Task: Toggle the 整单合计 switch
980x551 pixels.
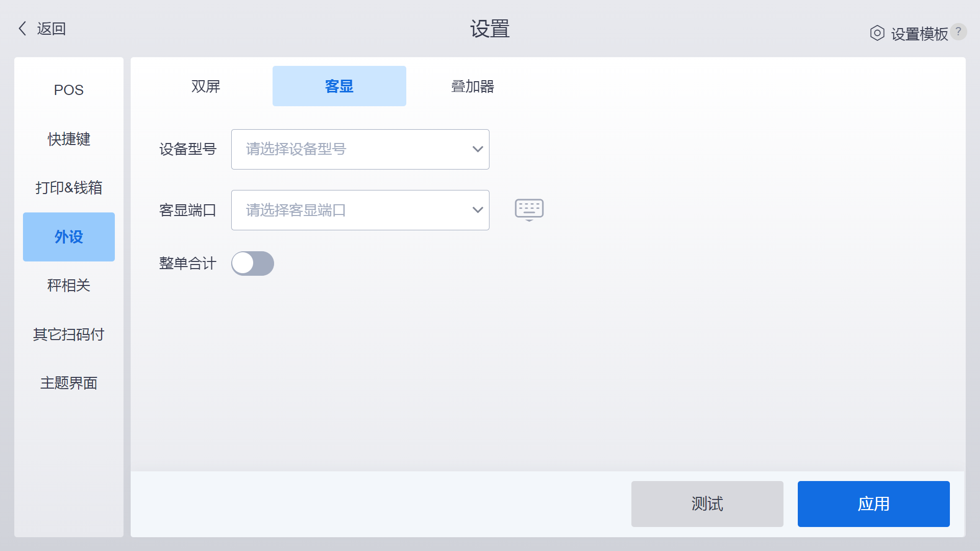Action: click(x=253, y=263)
